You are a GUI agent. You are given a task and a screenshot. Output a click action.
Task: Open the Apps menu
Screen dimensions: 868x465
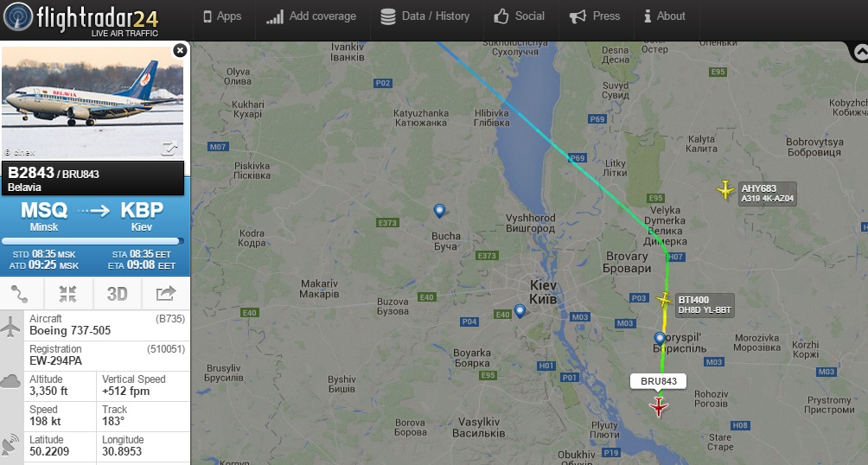(x=222, y=16)
